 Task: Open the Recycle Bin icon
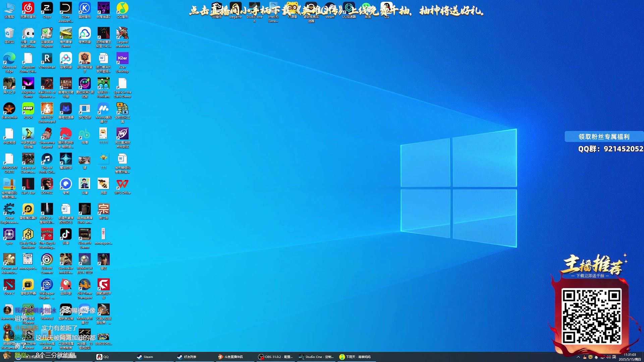click(x=9, y=36)
